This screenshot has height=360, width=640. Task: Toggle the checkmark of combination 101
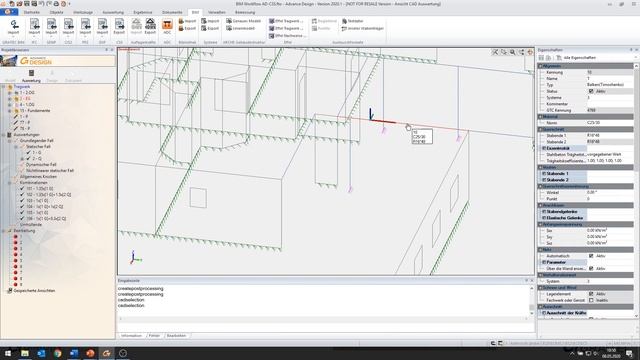22,189
